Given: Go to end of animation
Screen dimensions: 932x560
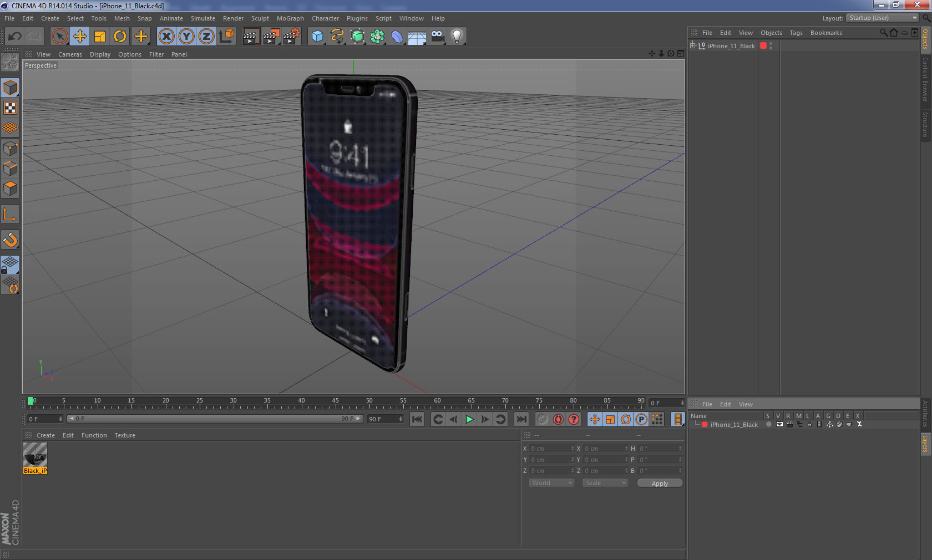Looking at the screenshot, I should [x=521, y=419].
